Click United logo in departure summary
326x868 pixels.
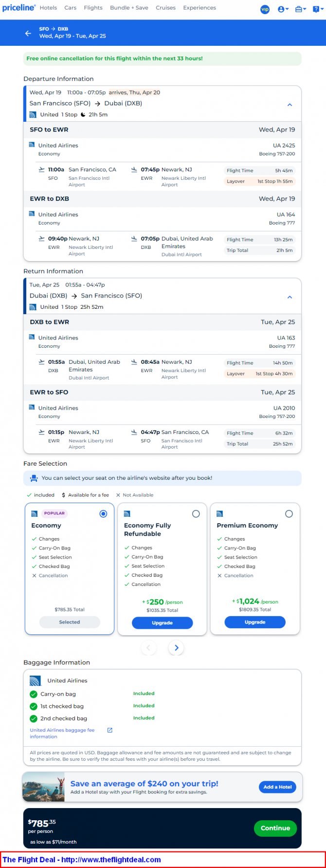click(33, 115)
